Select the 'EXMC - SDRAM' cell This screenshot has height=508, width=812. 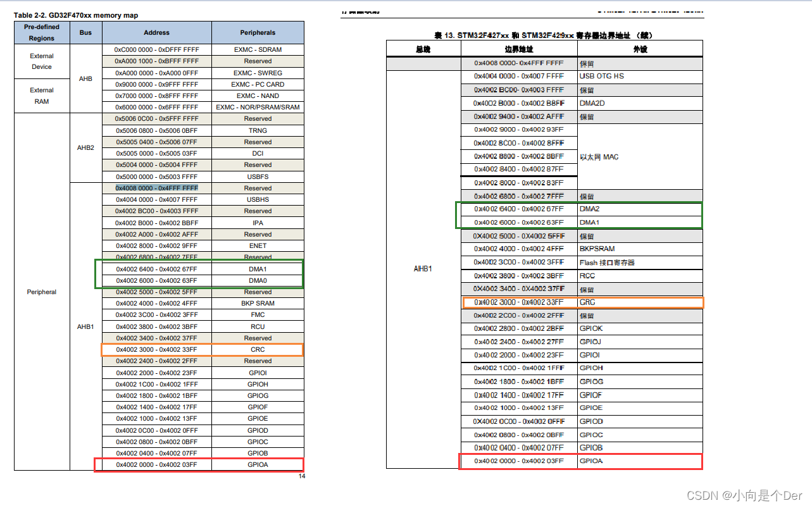point(258,49)
